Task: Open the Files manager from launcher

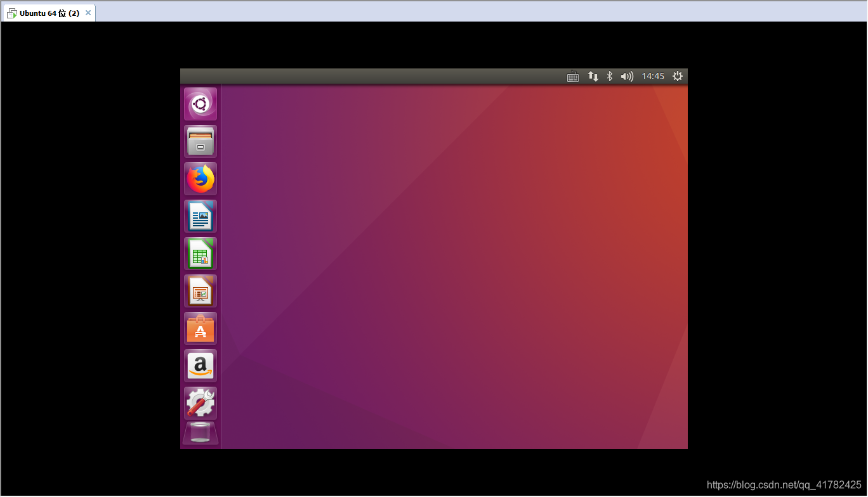Action: click(201, 141)
